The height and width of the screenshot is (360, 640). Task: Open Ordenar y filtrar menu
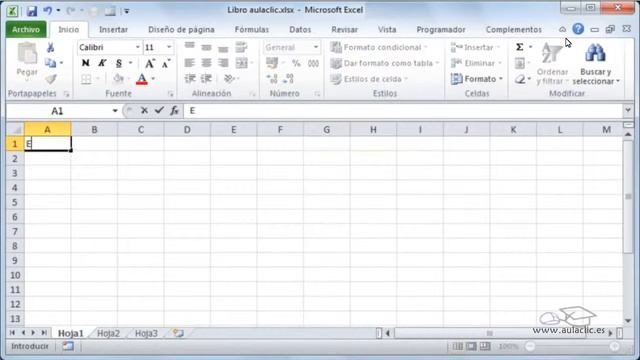(x=552, y=64)
